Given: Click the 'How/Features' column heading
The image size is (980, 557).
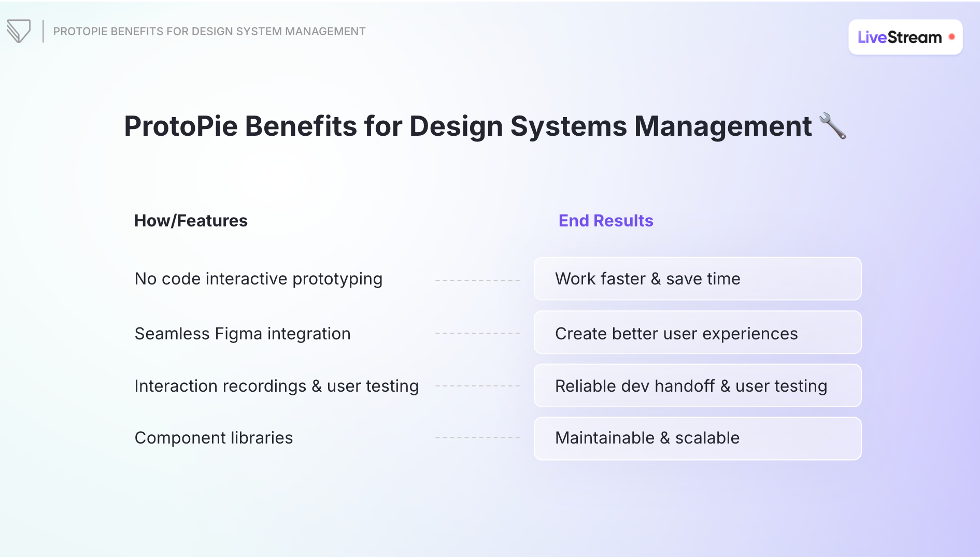Looking at the screenshot, I should [191, 221].
